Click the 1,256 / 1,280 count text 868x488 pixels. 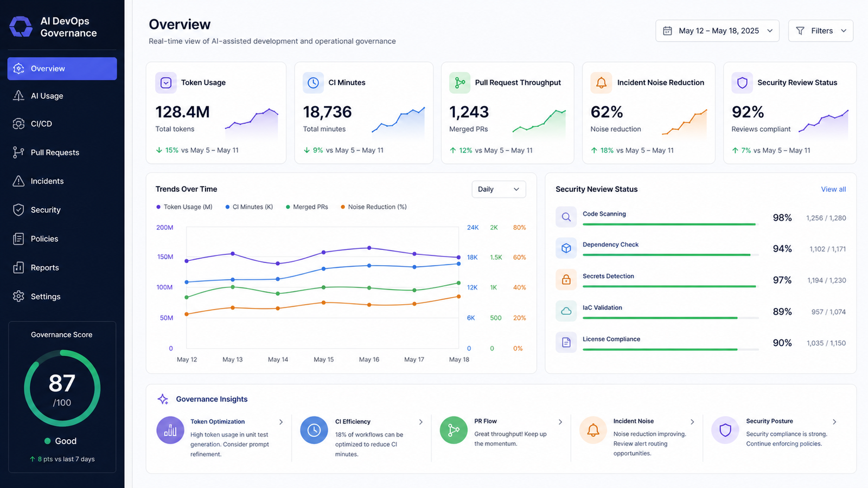826,218
